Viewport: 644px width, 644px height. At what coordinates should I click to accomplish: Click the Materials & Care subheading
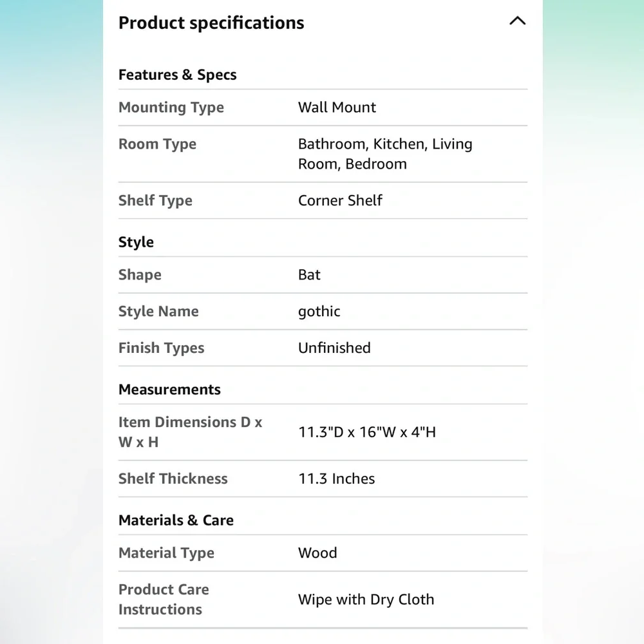(x=176, y=520)
